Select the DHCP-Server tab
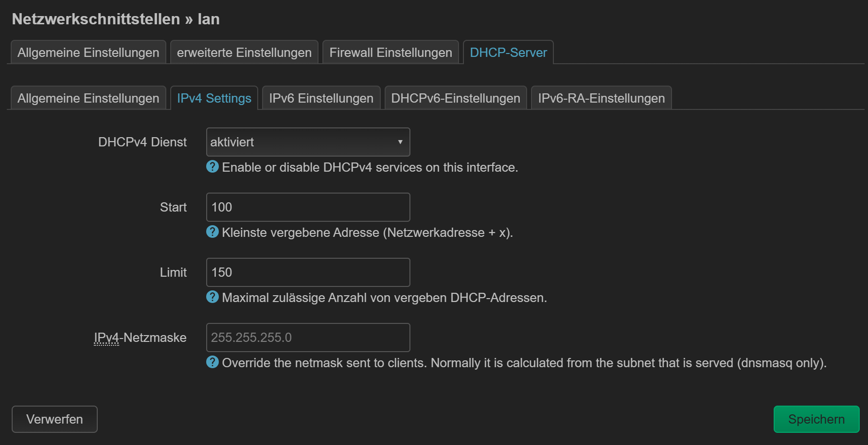The height and width of the screenshot is (445, 868). pos(508,53)
